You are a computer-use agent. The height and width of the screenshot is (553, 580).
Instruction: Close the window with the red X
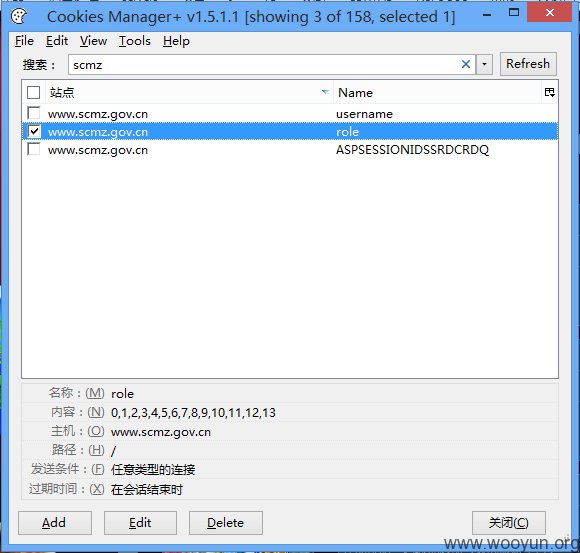[550, 13]
